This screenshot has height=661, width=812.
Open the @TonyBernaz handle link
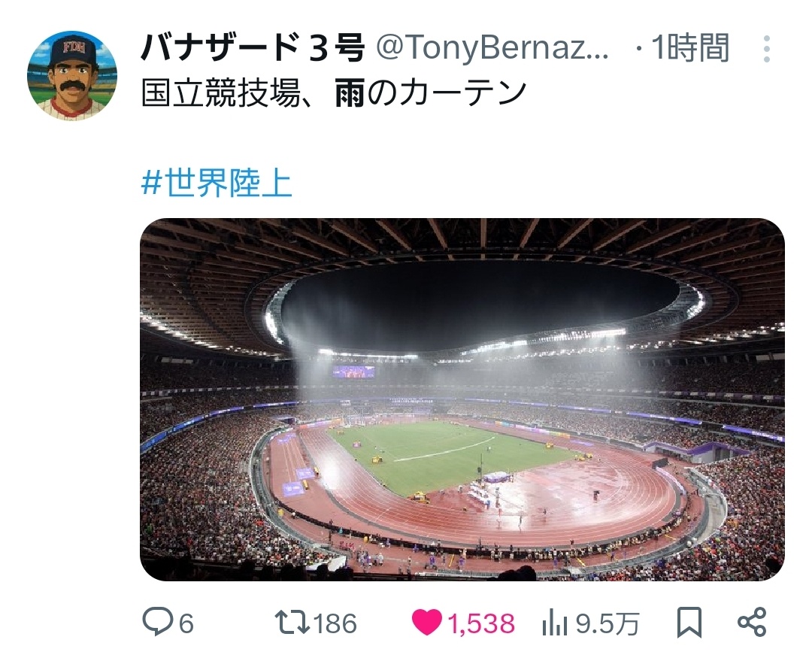[492, 50]
